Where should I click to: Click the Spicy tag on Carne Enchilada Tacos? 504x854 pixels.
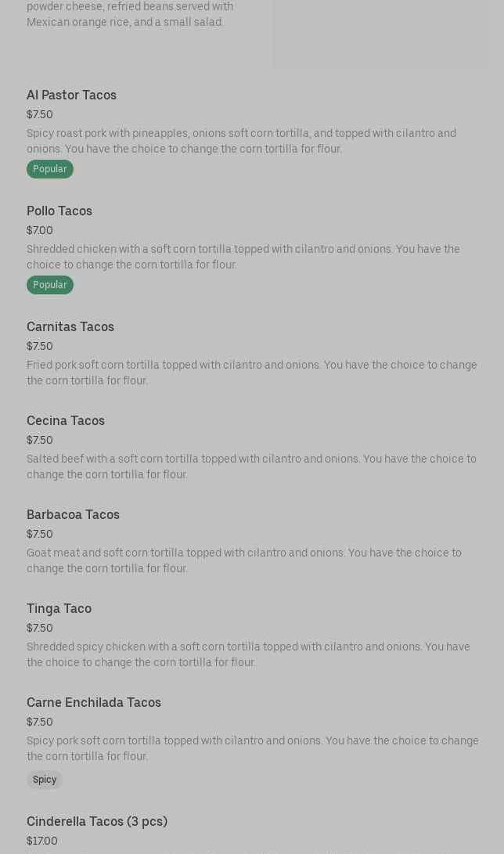[x=45, y=780]
